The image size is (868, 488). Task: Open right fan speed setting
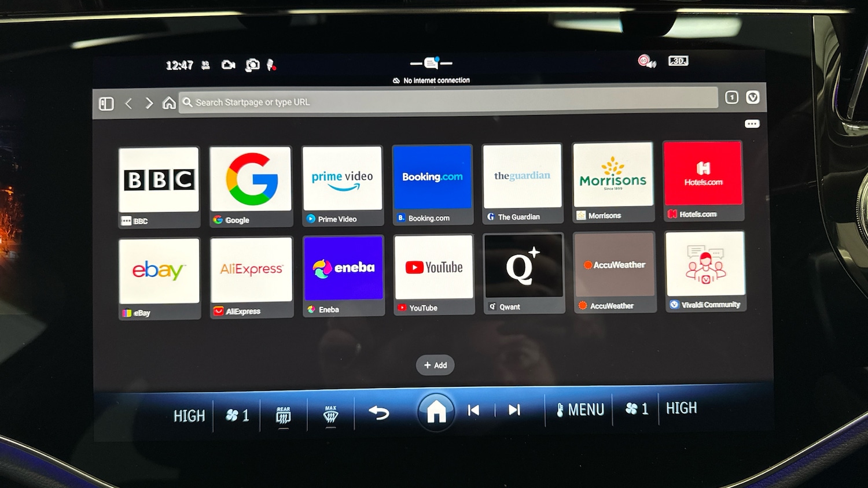pos(637,409)
